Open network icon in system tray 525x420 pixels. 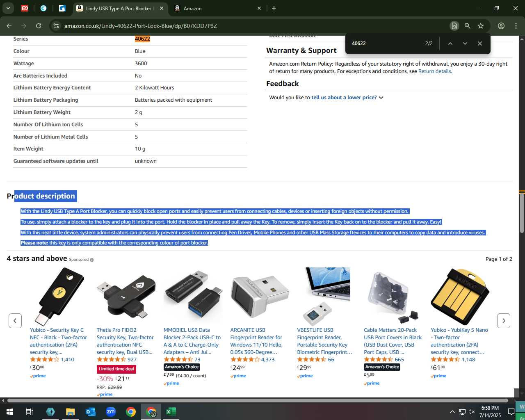point(462,412)
